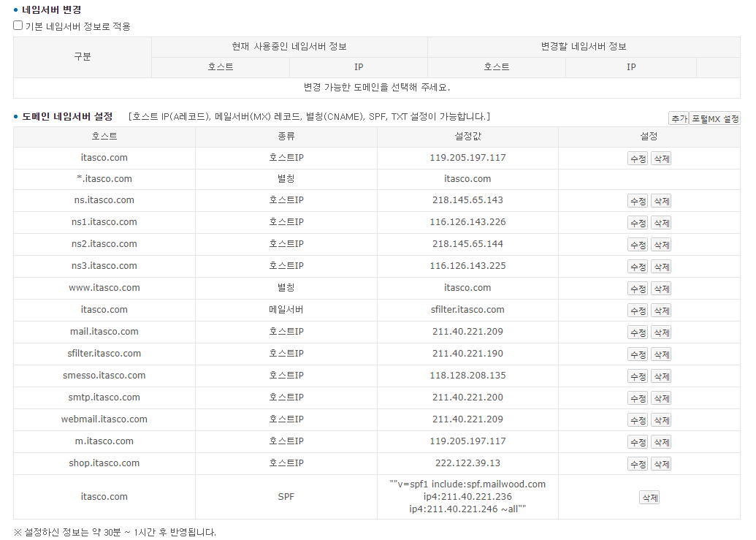Open the 포털MX 설정 button
The width and height of the screenshot is (756, 540).
click(715, 118)
